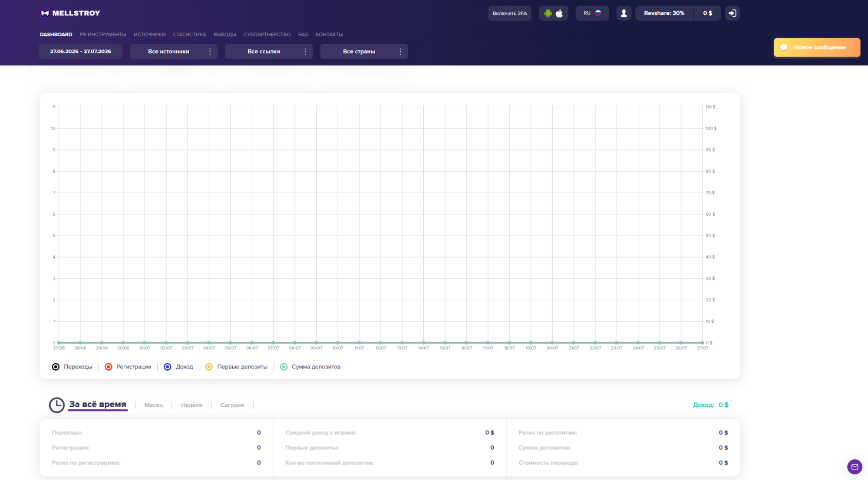
Task: Open the Android app download icon
Action: point(548,13)
